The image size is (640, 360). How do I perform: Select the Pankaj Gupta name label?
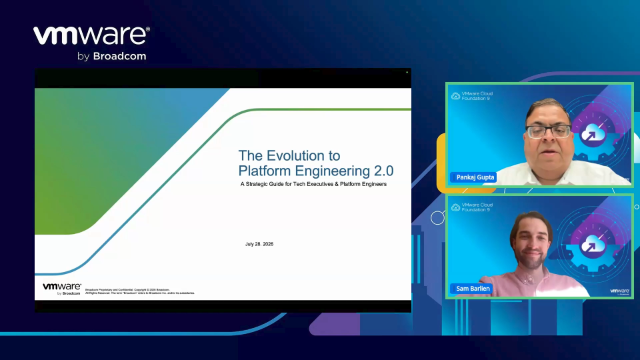[x=474, y=177]
